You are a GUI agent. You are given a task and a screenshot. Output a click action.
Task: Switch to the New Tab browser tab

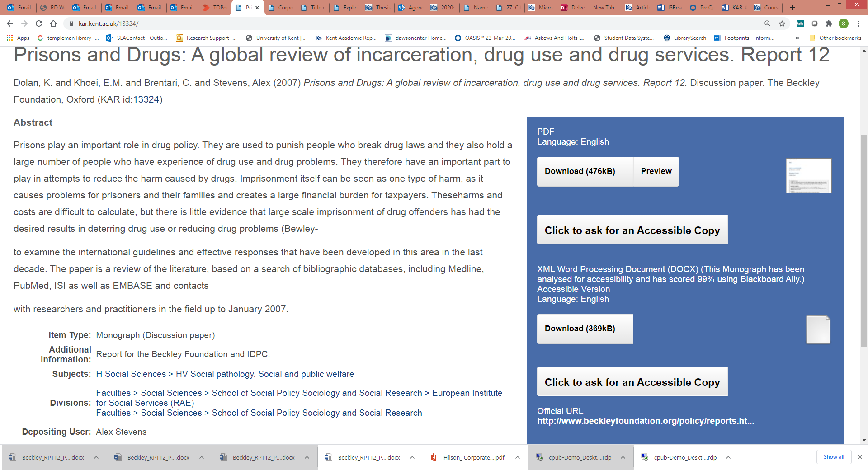[604, 8]
